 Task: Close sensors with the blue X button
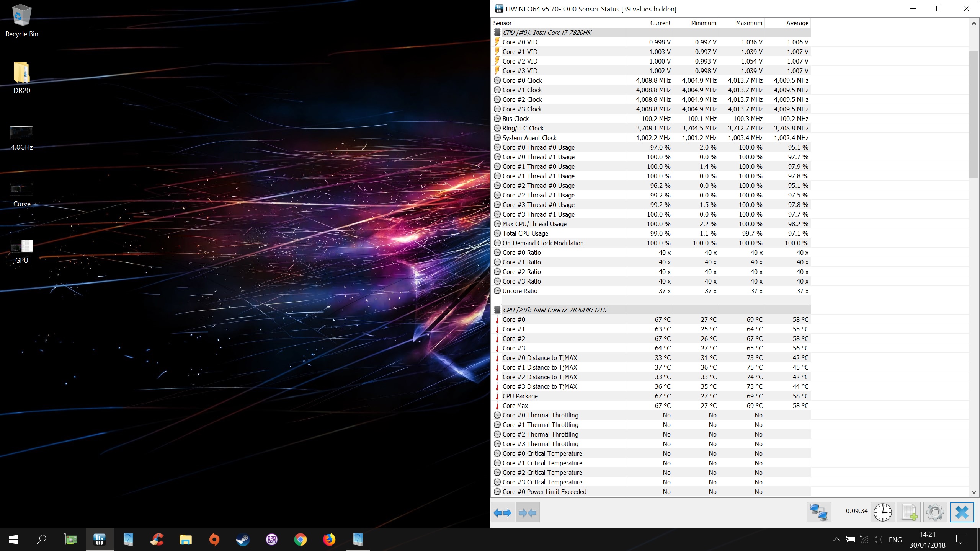pos(962,512)
